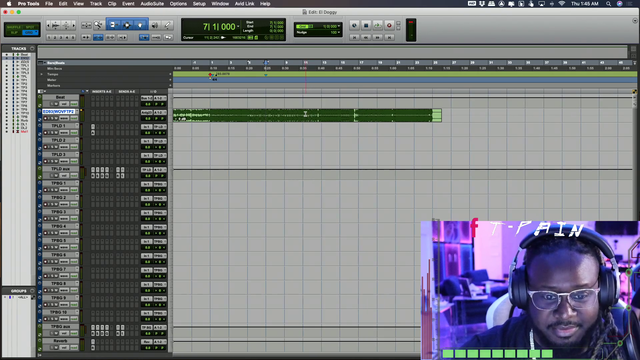Image resolution: width=640 pixels, height=360 pixels.
Task: Open the Grid value dropdown
Action: click(339, 26)
